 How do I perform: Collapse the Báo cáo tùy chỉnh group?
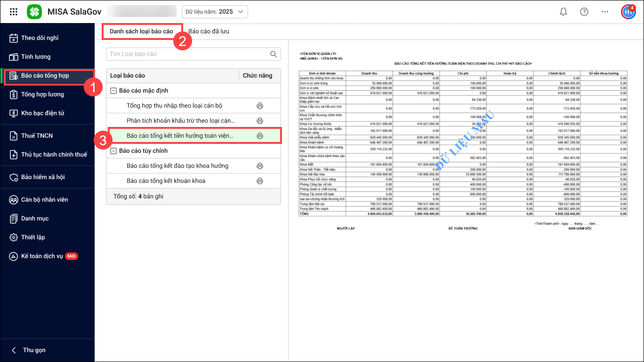pos(113,151)
